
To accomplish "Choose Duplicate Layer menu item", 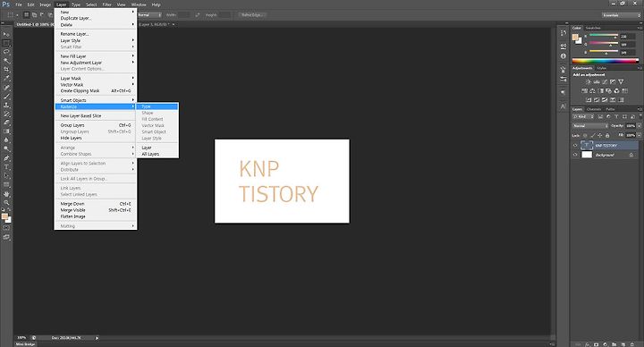I will coord(96,18).
